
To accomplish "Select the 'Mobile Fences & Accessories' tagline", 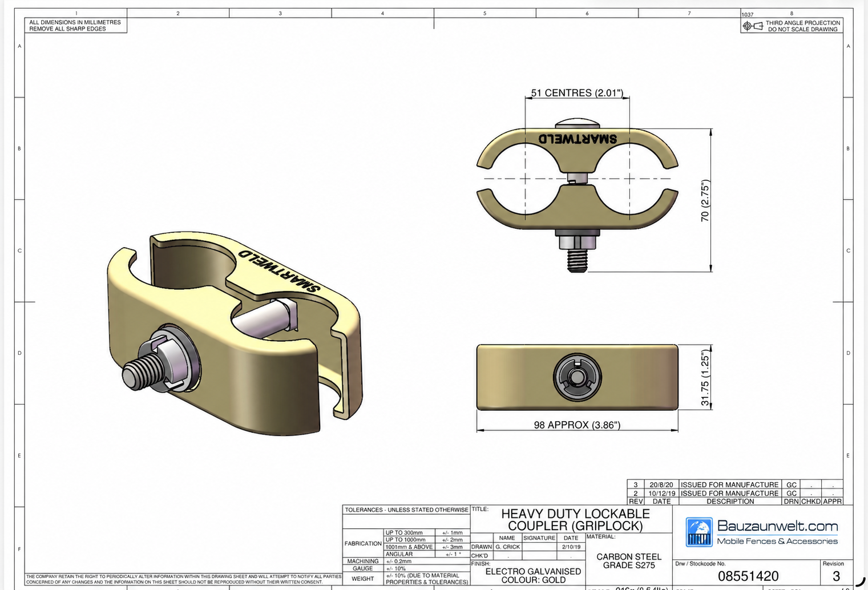I will click(x=777, y=541).
